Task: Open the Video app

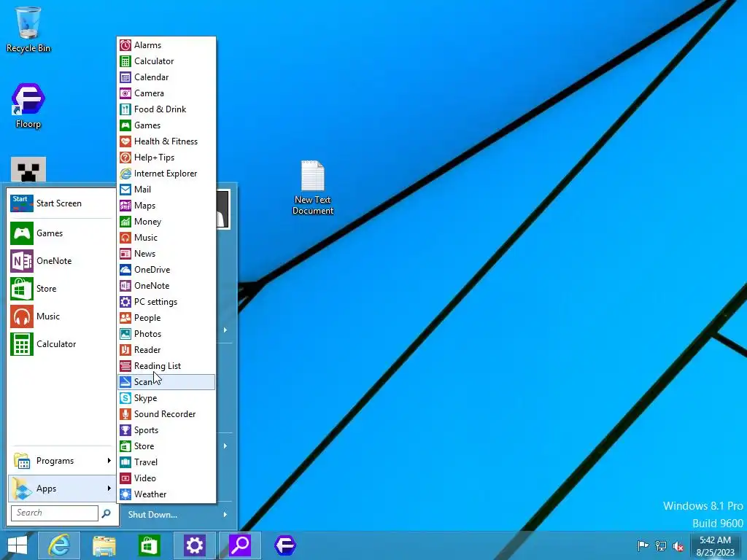Action: 166,478
